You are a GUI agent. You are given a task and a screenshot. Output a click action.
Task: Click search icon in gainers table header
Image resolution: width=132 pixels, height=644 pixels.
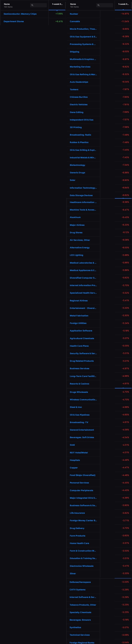[32, 5]
